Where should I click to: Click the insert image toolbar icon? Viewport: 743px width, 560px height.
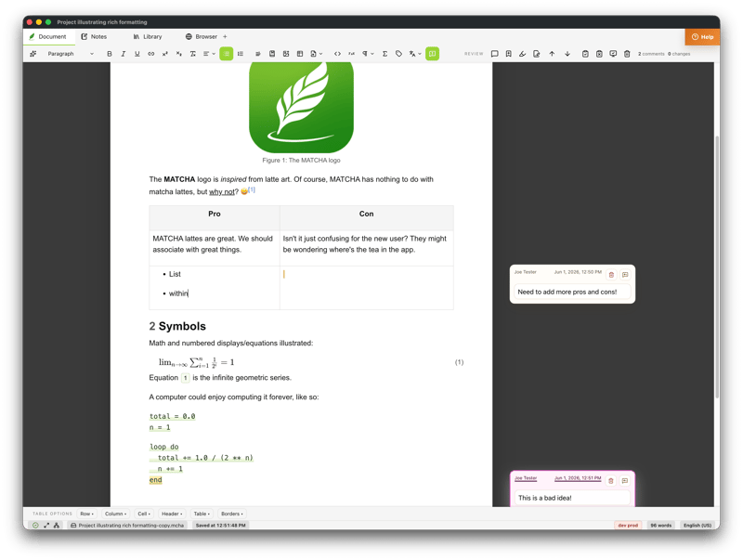click(x=286, y=54)
